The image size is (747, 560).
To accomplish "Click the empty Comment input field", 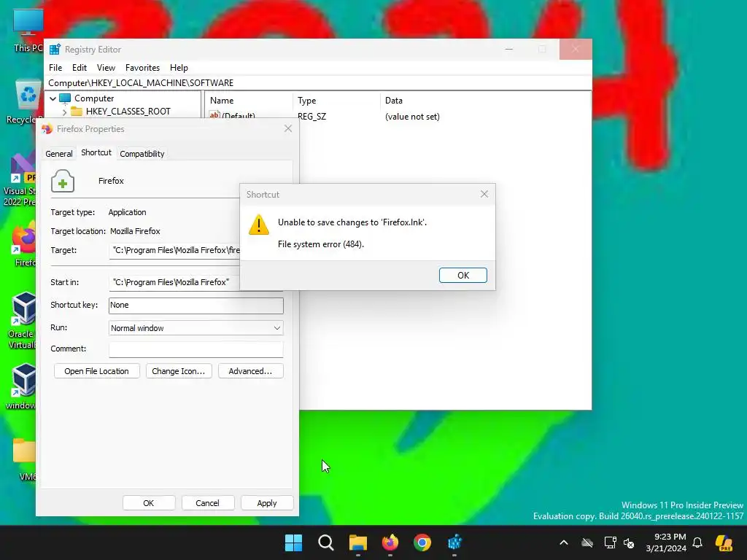I will coord(196,349).
